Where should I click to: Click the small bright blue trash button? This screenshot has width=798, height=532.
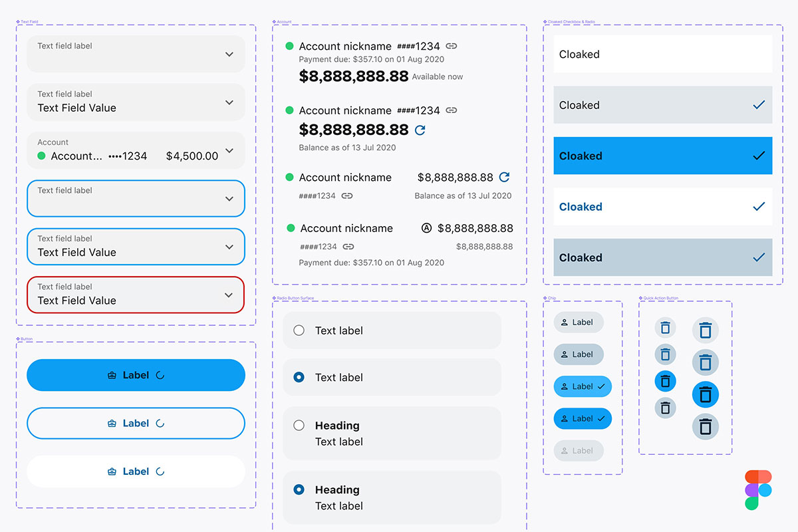tap(665, 381)
